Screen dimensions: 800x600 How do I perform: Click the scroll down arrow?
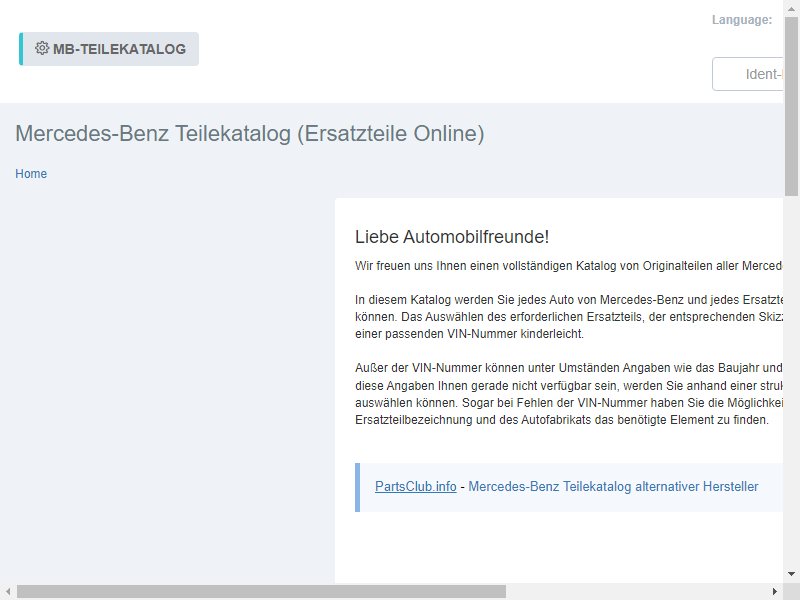[791, 574]
